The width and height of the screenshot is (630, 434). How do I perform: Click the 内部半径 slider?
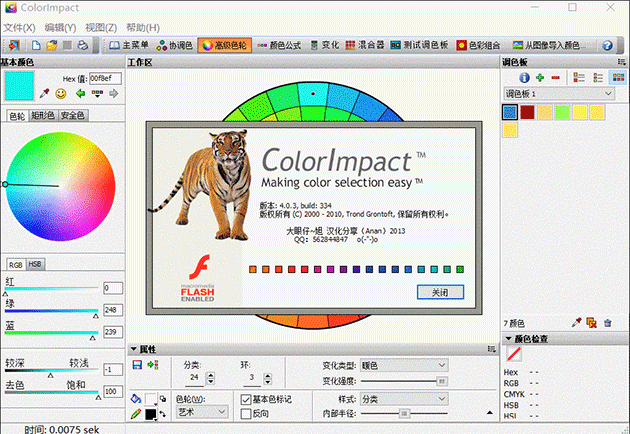(404, 413)
